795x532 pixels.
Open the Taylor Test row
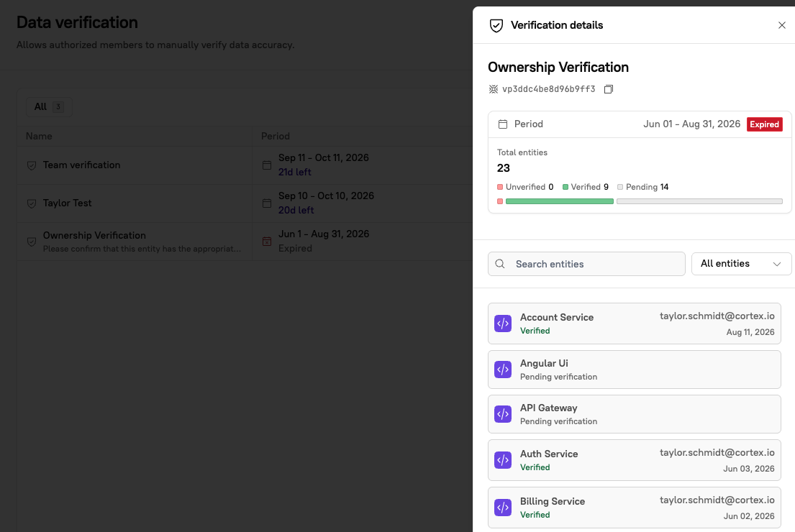[x=245, y=203]
